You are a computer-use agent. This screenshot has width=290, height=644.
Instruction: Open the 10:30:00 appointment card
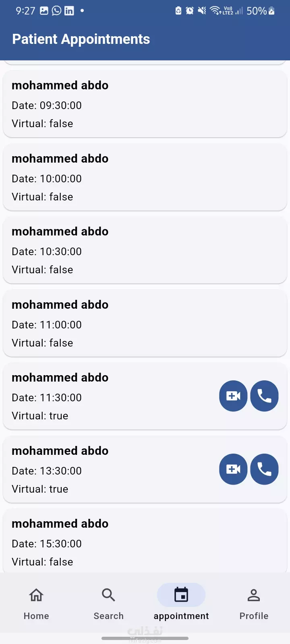coord(145,250)
